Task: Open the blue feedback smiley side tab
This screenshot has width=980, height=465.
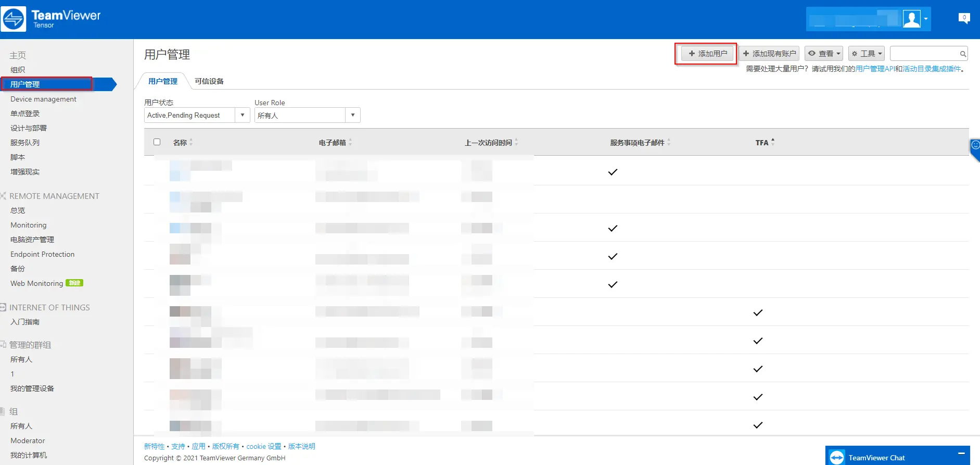Action: [975, 149]
